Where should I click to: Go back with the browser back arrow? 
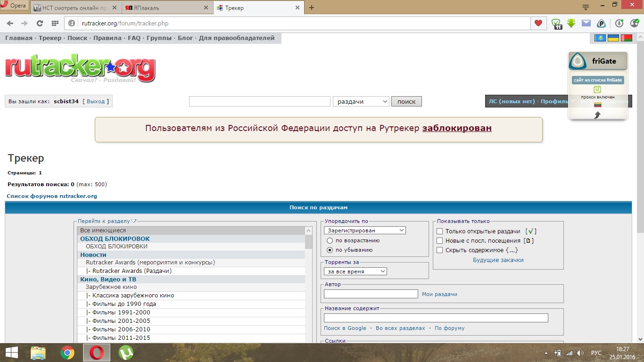[x=10, y=23]
